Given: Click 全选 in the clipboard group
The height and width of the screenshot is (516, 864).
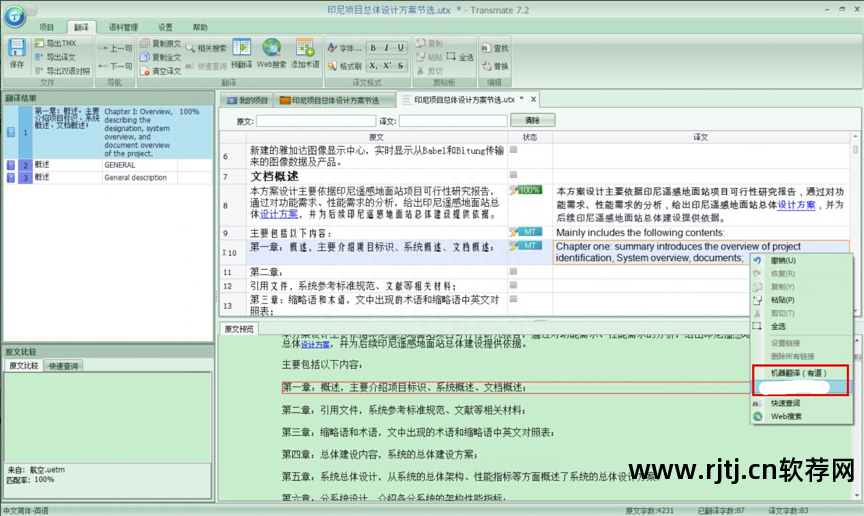Looking at the screenshot, I should coord(460,57).
